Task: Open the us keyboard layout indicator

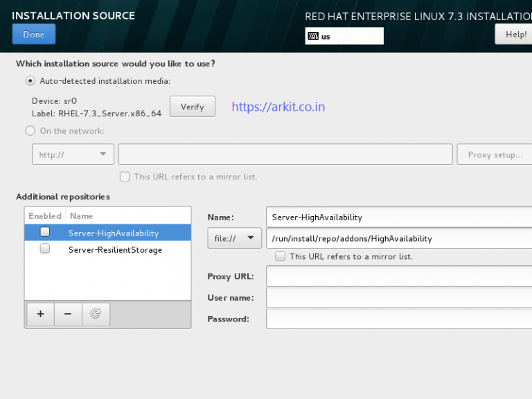Action: coord(344,36)
